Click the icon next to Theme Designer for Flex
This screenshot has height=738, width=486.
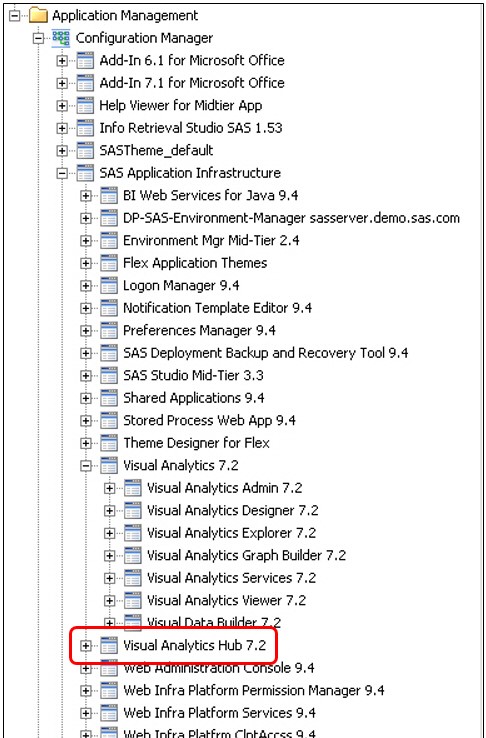coord(109,443)
